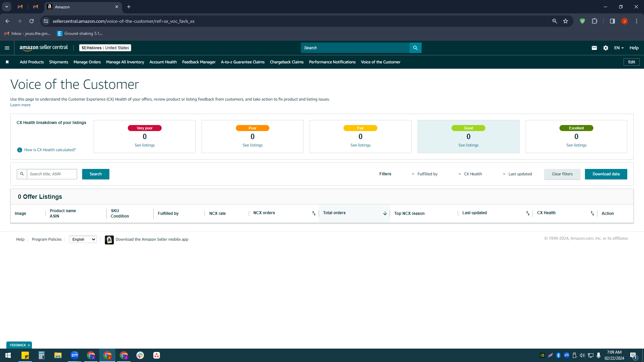Open the first Gmail pinned tab
Image resolution: width=644 pixels, height=362 pixels.
tap(20, 7)
